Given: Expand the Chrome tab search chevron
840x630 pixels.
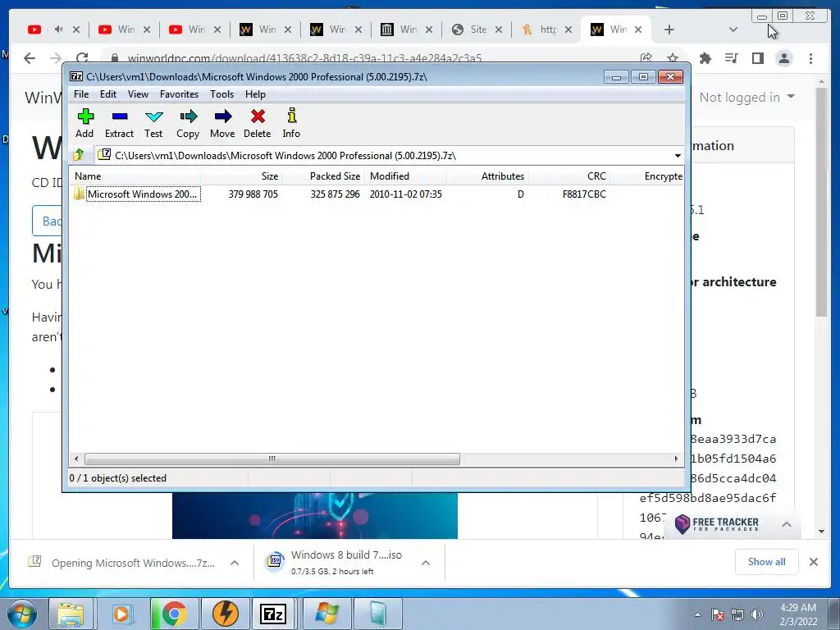Looking at the screenshot, I should pos(733,30).
